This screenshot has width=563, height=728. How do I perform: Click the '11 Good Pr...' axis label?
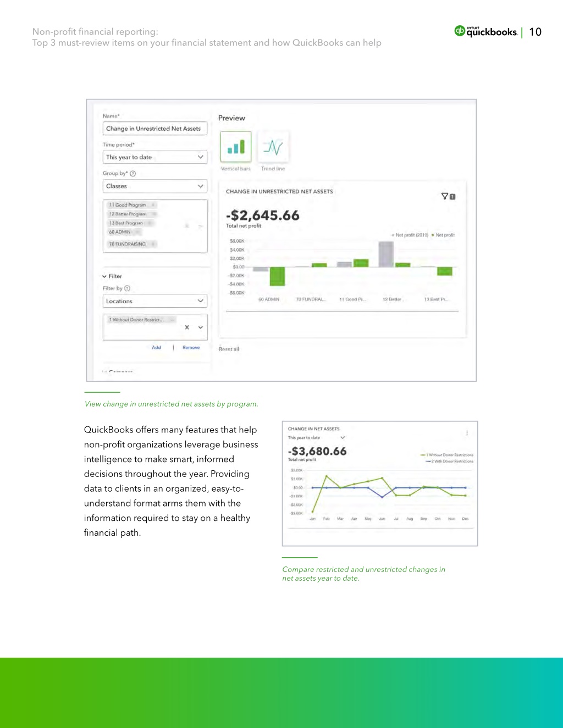click(352, 299)
